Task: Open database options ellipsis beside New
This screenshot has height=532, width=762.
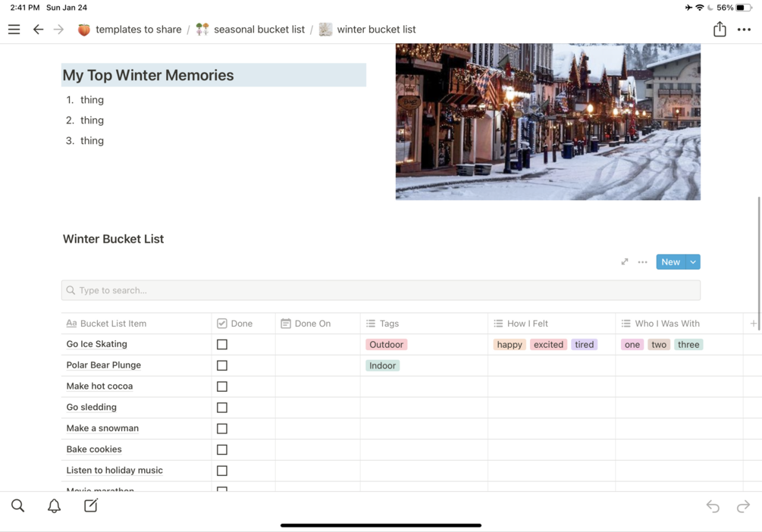Action: 642,262
